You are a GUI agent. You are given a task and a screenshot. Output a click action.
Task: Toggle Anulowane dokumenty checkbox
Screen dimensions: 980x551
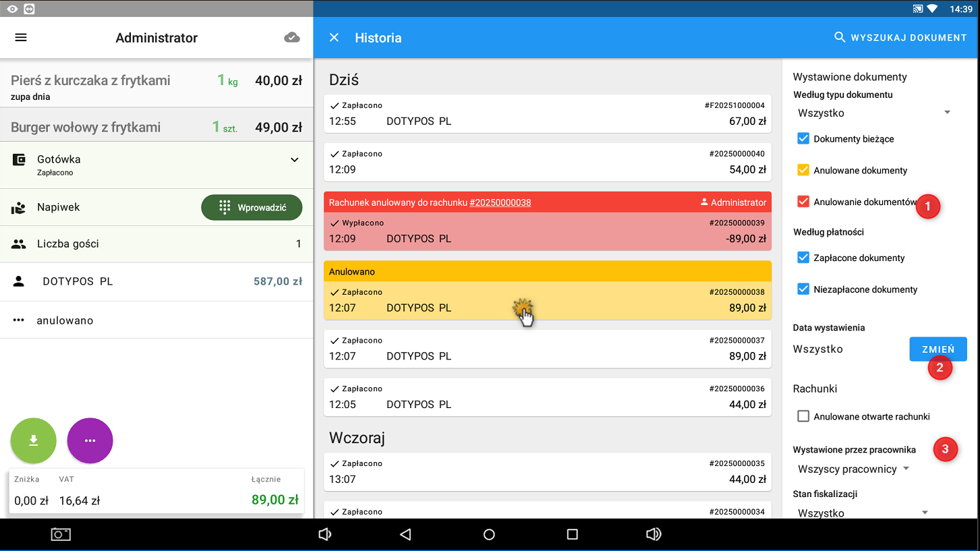[803, 171]
